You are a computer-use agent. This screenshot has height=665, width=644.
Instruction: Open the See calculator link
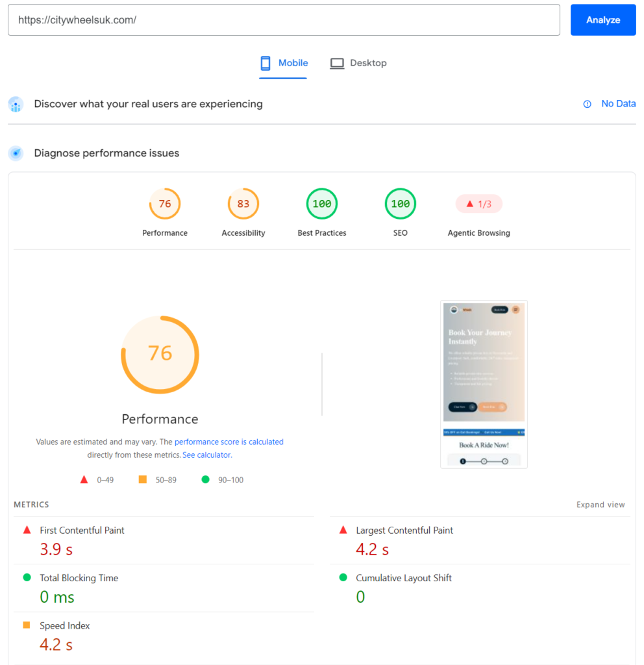[207, 455]
